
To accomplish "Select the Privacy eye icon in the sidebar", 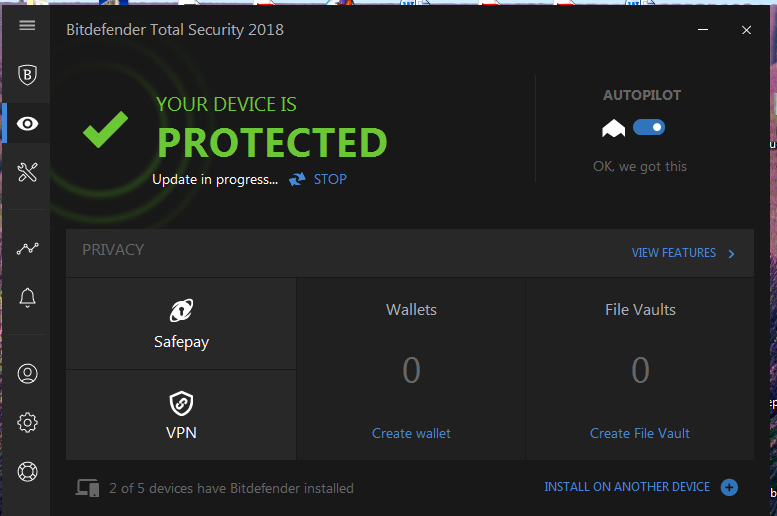I will coord(27,123).
